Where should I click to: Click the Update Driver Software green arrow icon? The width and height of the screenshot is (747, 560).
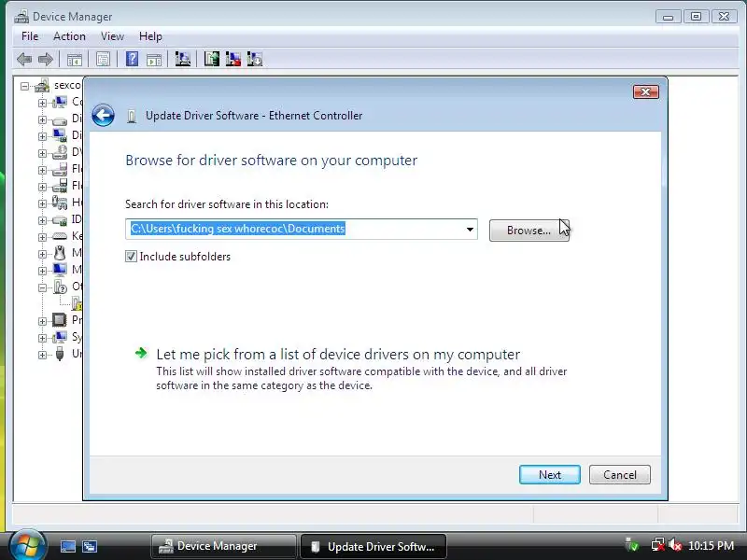point(212,59)
